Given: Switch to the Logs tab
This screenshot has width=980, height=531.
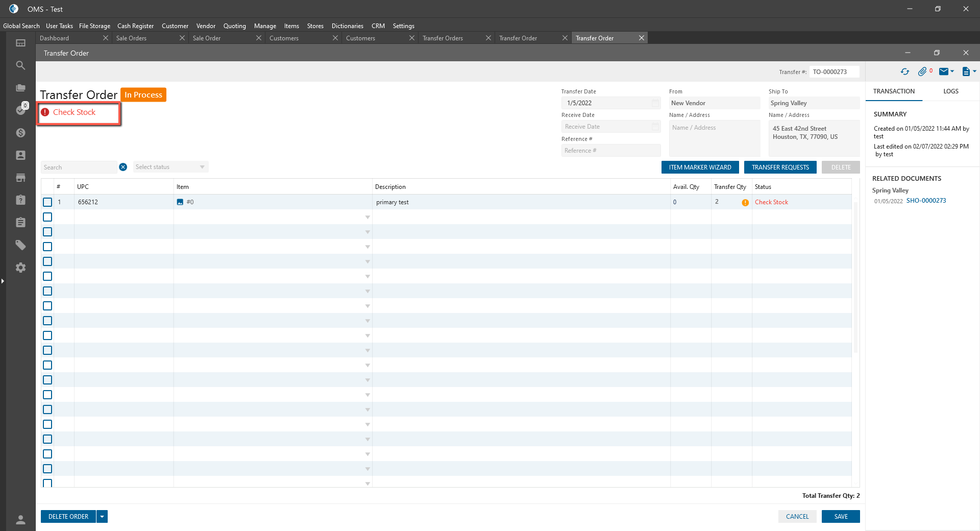Looking at the screenshot, I should point(950,91).
